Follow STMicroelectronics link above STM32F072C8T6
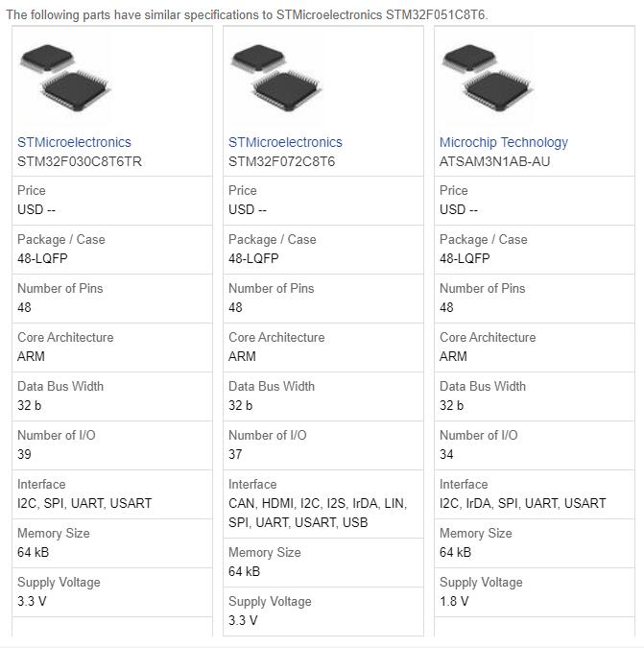The height and width of the screenshot is (648, 644). (x=285, y=142)
